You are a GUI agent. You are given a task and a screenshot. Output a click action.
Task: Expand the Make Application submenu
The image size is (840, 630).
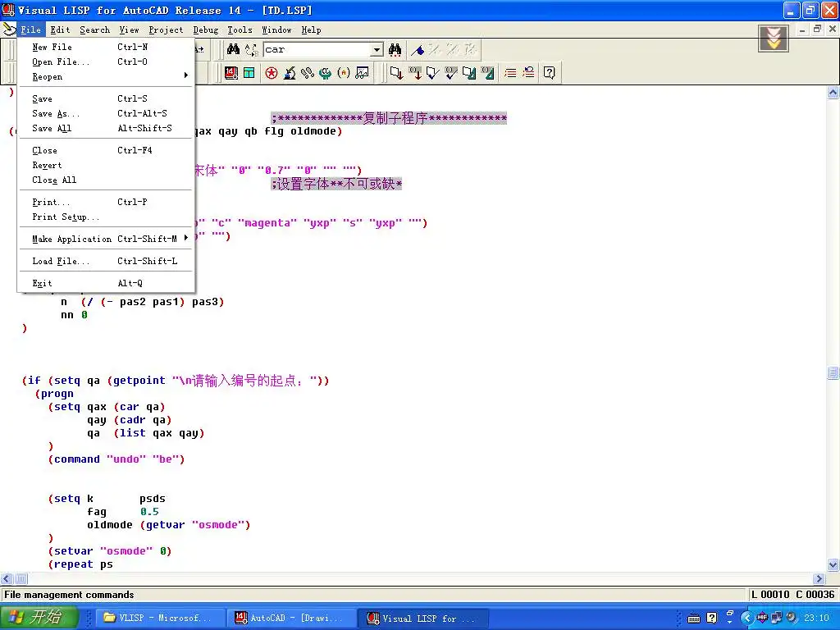pos(104,239)
